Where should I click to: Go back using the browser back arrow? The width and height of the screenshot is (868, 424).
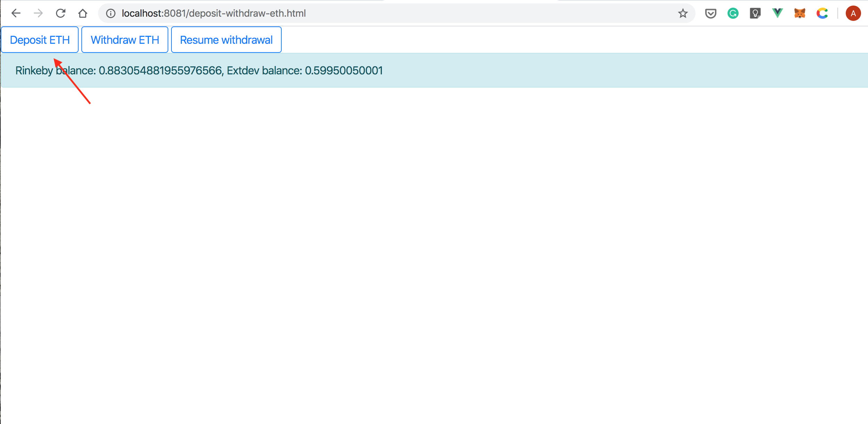click(x=16, y=13)
